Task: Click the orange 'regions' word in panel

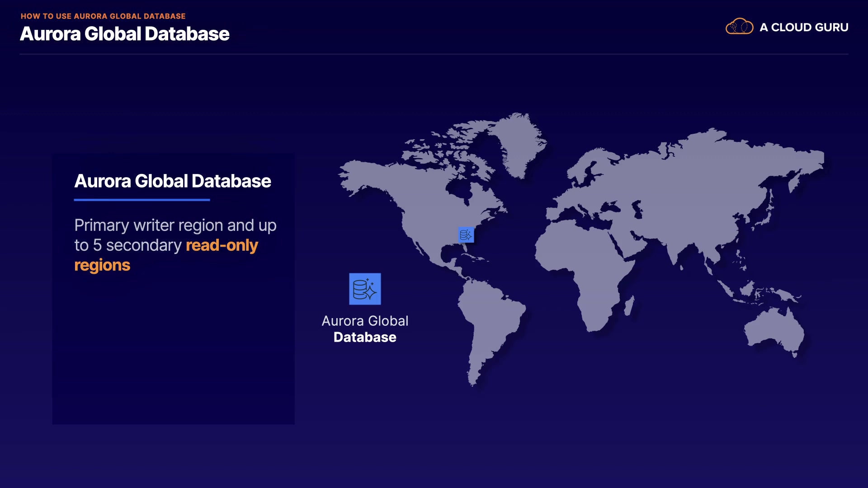Action: (x=102, y=265)
